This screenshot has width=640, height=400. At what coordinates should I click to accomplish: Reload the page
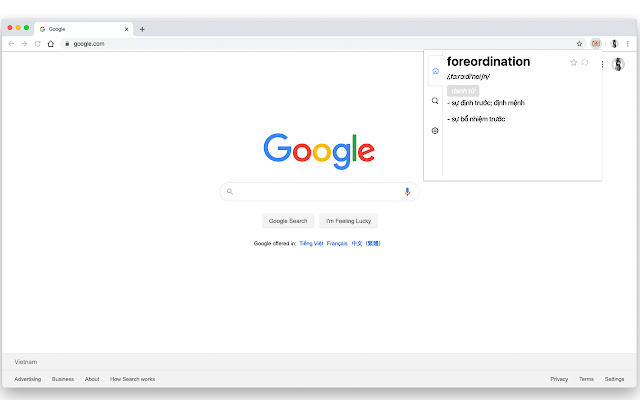point(38,44)
